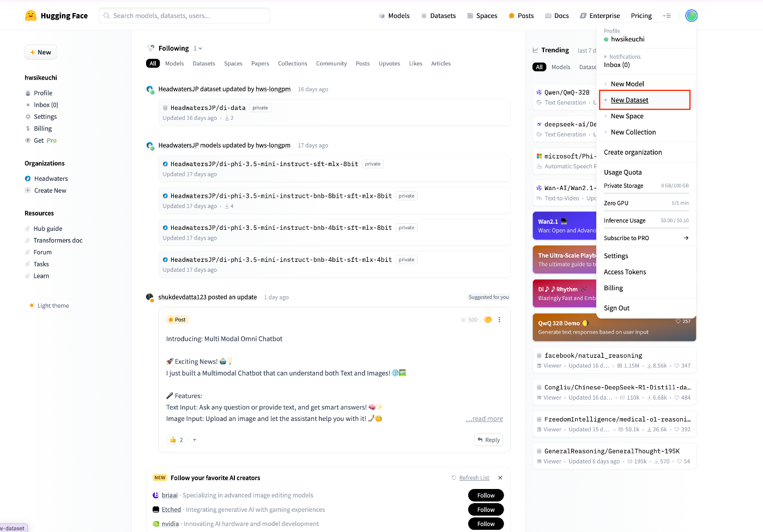The image size is (763, 532).
Task: Open the QwQ 32B Demo space card
Action: [614, 327]
